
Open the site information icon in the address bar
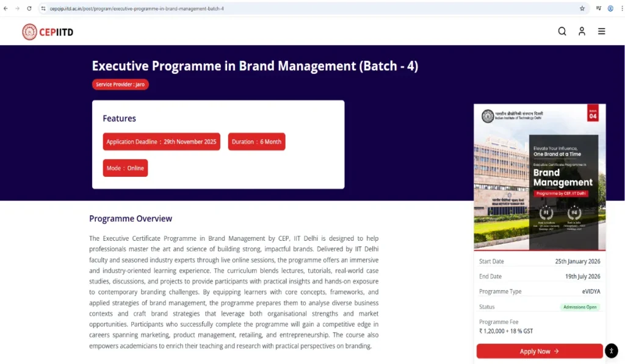point(43,9)
